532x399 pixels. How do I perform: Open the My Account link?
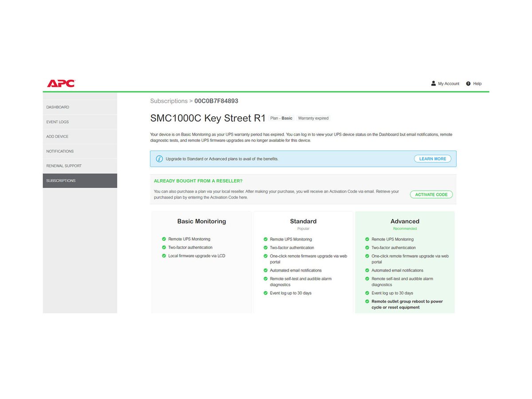point(448,83)
